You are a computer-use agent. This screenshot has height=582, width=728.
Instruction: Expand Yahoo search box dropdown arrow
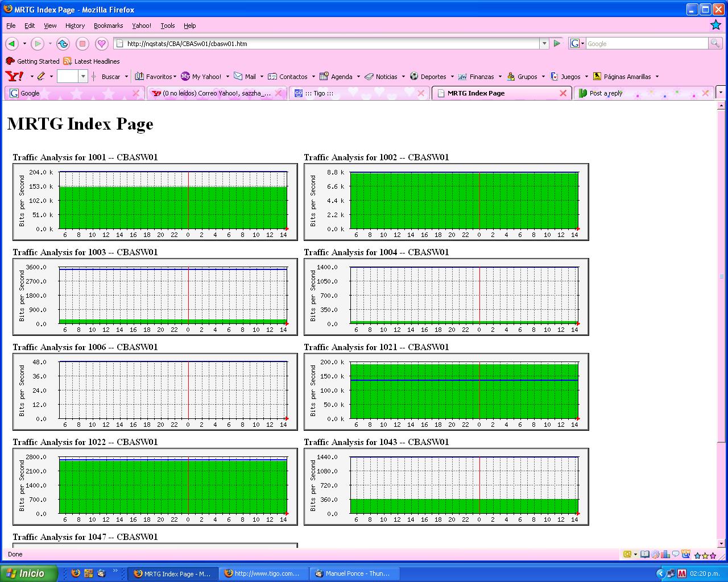click(x=83, y=76)
